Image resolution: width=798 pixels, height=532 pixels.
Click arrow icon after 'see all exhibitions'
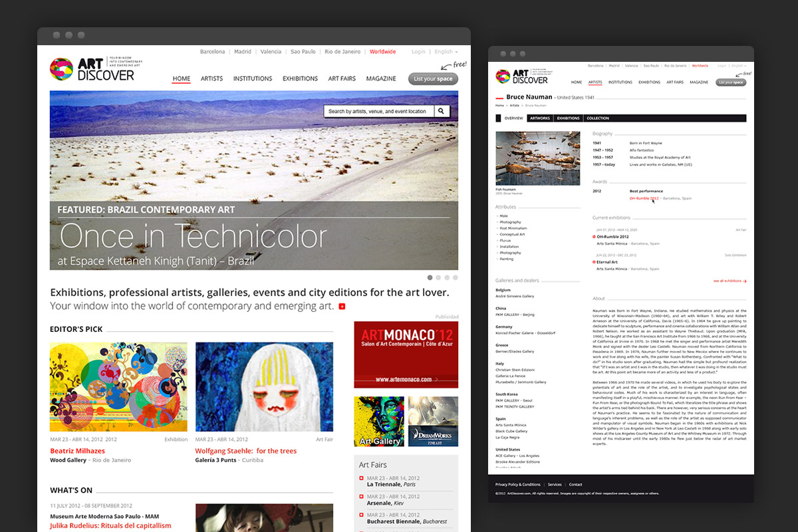click(744, 281)
